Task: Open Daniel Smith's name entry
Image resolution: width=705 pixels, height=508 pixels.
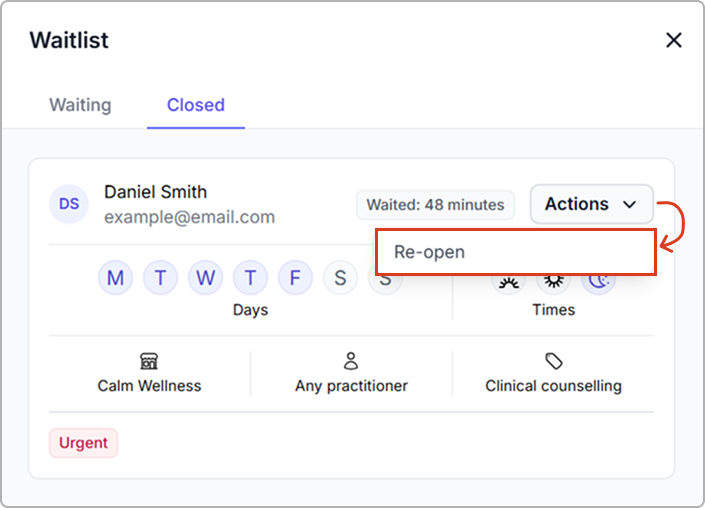Action: (x=155, y=191)
